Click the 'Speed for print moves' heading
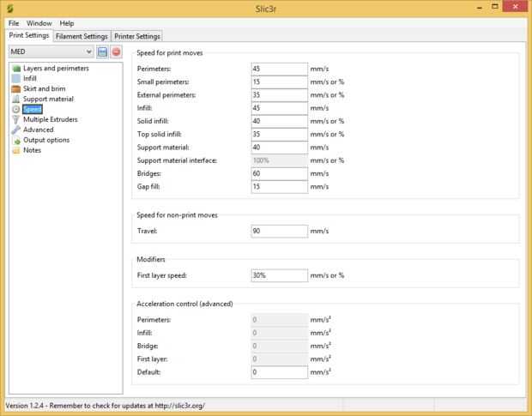Viewport: 532px width, 416px height. click(170, 53)
